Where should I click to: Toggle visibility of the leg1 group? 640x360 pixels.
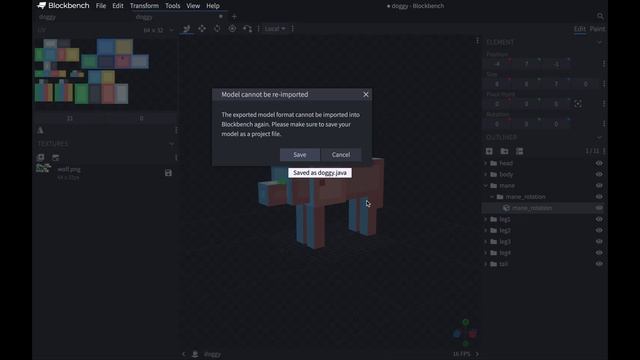pyautogui.click(x=599, y=219)
